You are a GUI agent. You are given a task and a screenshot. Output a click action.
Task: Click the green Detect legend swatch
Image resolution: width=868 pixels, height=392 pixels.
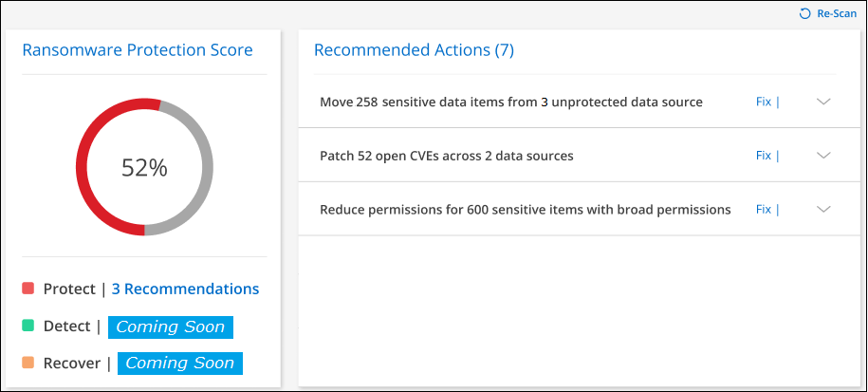coord(28,327)
